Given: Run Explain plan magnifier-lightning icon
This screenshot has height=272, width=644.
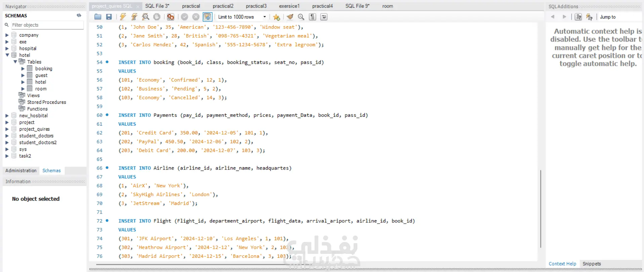Looking at the screenshot, I should tap(145, 17).
